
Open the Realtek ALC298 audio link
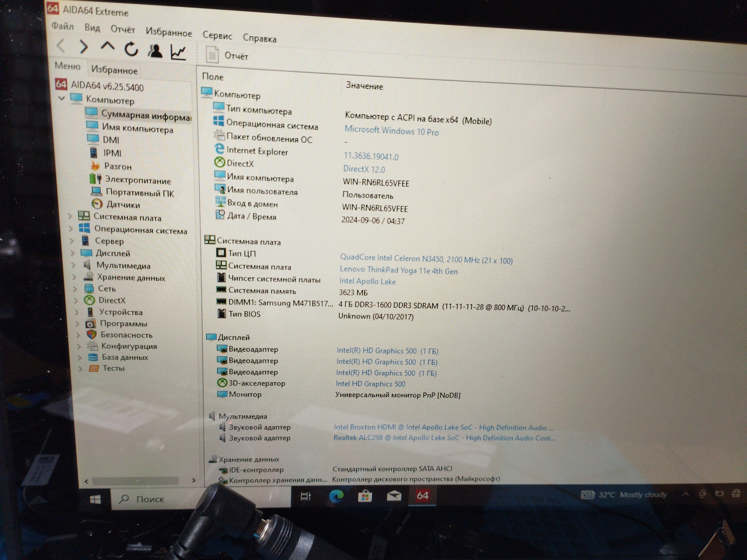click(444, 438)
